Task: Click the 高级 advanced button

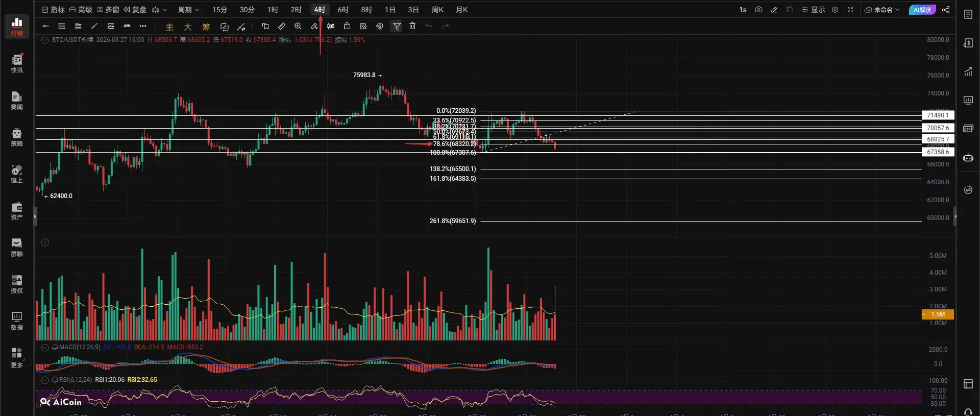Action: tap(81, 10)
